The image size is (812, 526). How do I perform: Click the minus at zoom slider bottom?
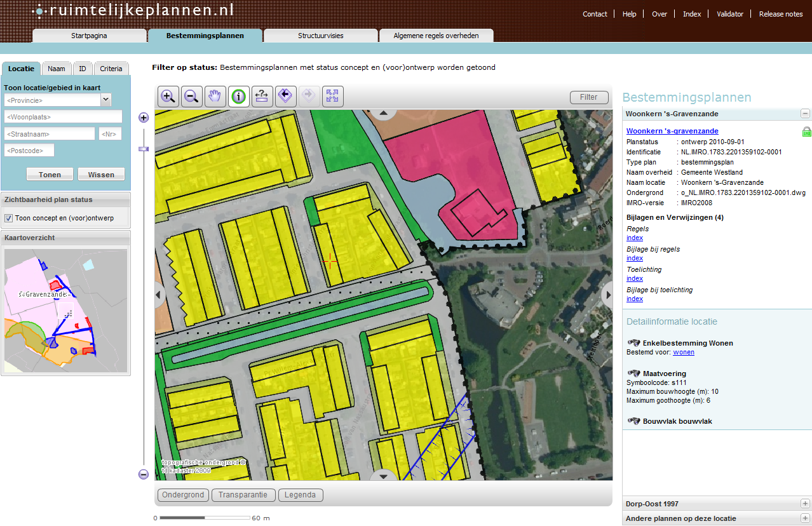pyautogui.click(x=144, y=474)
